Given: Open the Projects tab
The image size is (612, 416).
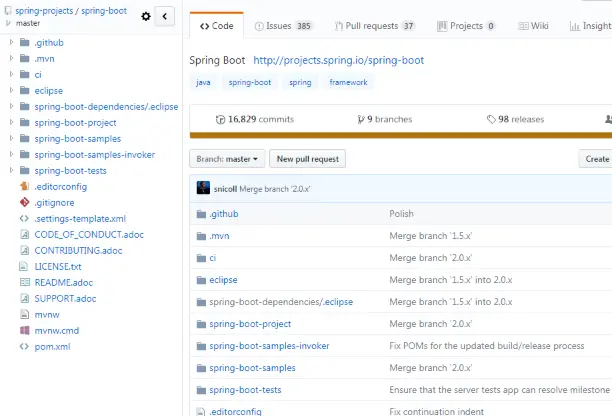Looking at the screenshot, I should pos(466,26).
